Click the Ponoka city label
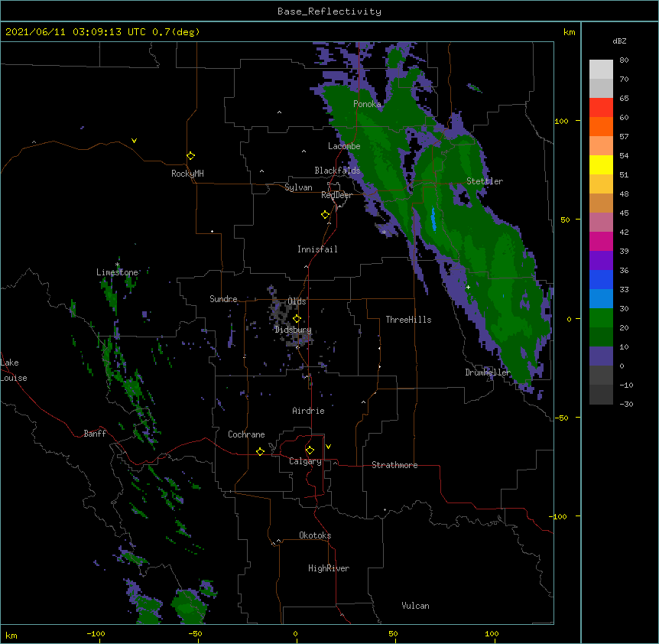This screenshot has height=644, width=659. (367, 104)
